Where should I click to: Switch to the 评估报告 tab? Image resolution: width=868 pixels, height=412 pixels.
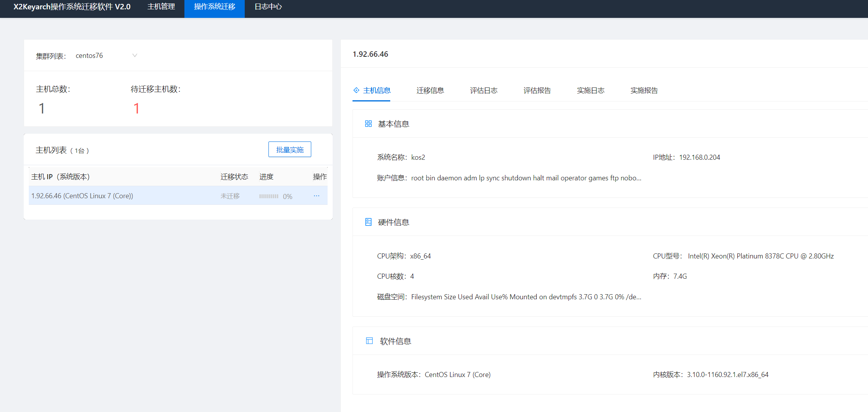point(537,91)
